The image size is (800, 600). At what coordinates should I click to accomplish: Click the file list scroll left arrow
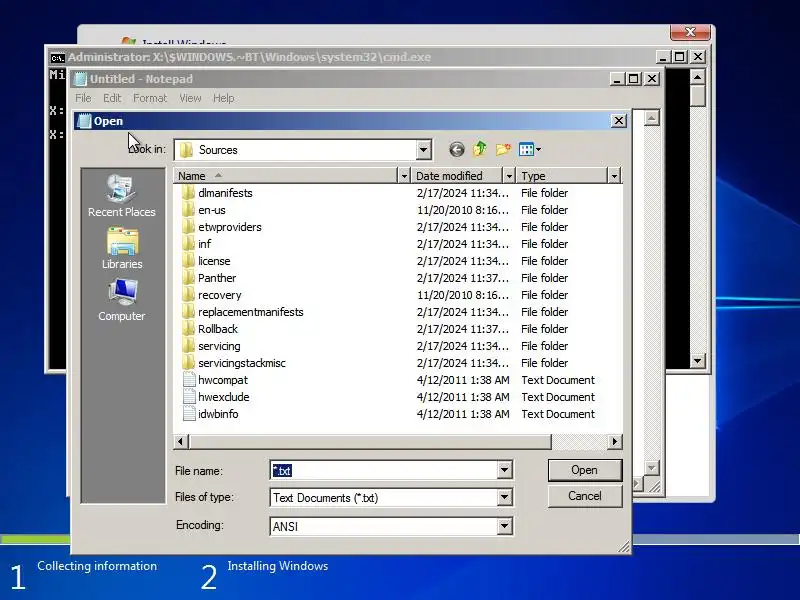click(181, 442)
